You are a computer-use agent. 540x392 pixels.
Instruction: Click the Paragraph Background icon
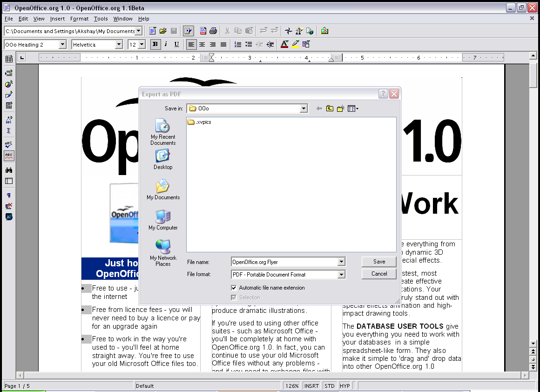pos(306,44)
